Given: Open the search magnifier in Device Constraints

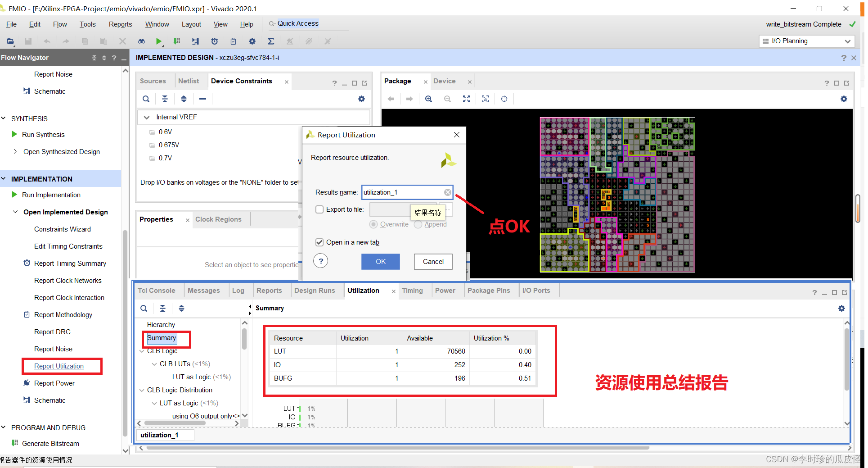Looking at the screenshot, I should 146,99.
